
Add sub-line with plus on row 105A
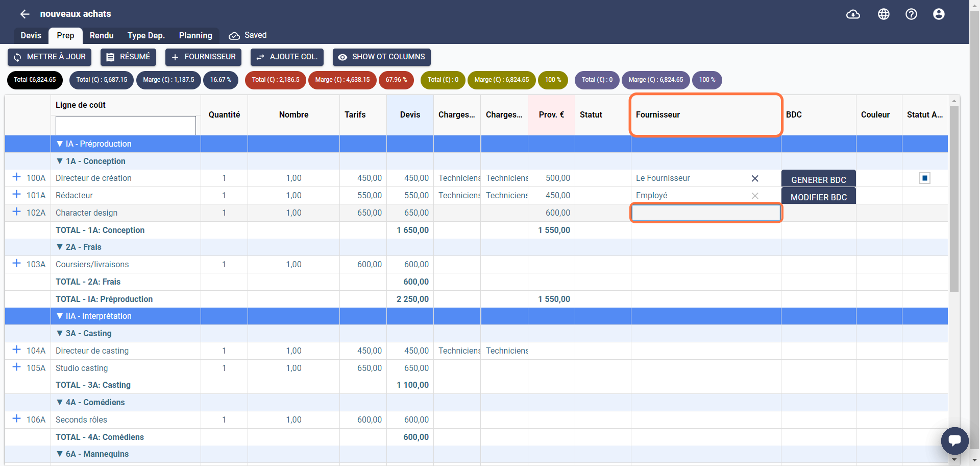click(16, 367)
